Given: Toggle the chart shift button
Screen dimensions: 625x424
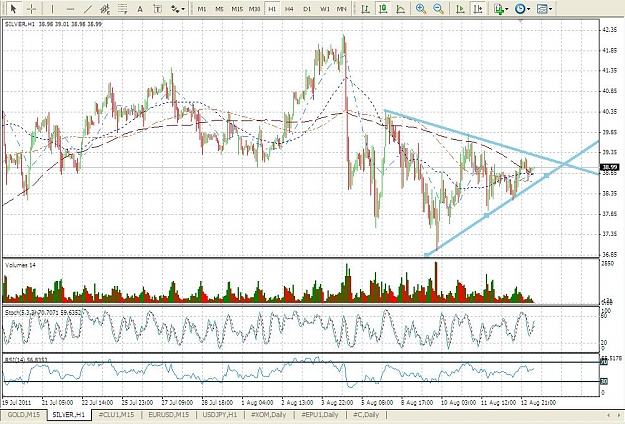Looking at the screenshot, I should pyautogui.click(x=478, y=9).
